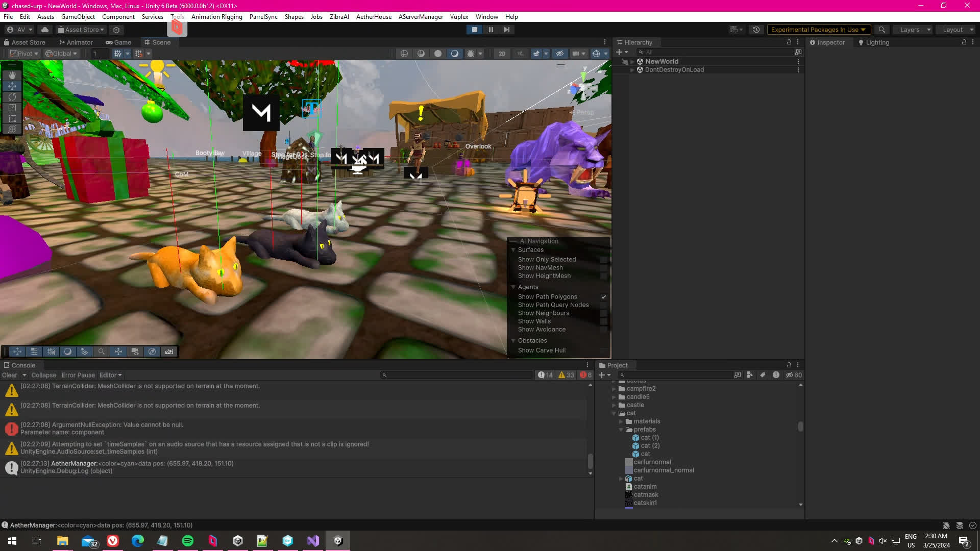
Task: Click the Console search field
Action: click(457, 375)
